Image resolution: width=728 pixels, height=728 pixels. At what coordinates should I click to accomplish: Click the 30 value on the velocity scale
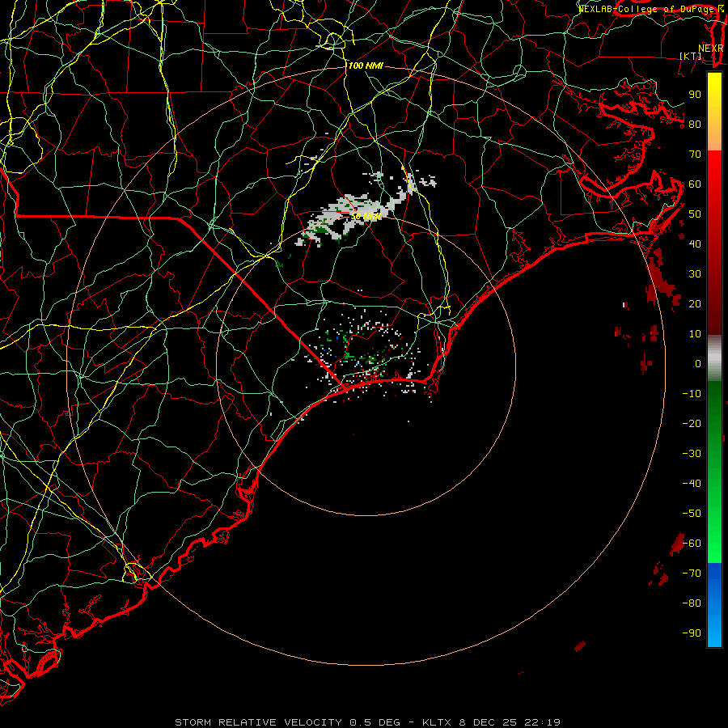[695, 274]
